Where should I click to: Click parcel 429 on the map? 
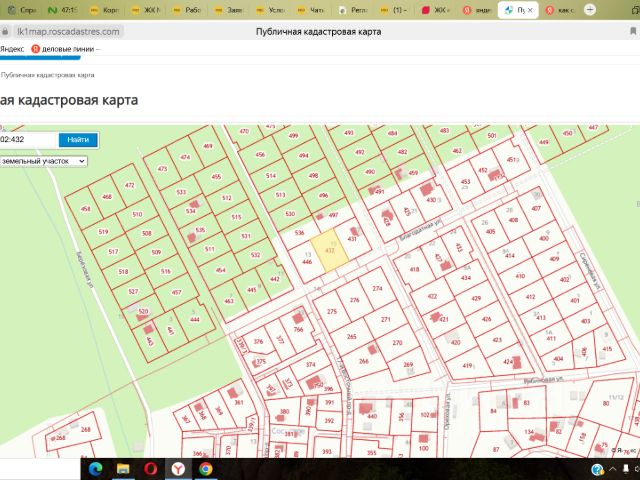coord(476,298)
